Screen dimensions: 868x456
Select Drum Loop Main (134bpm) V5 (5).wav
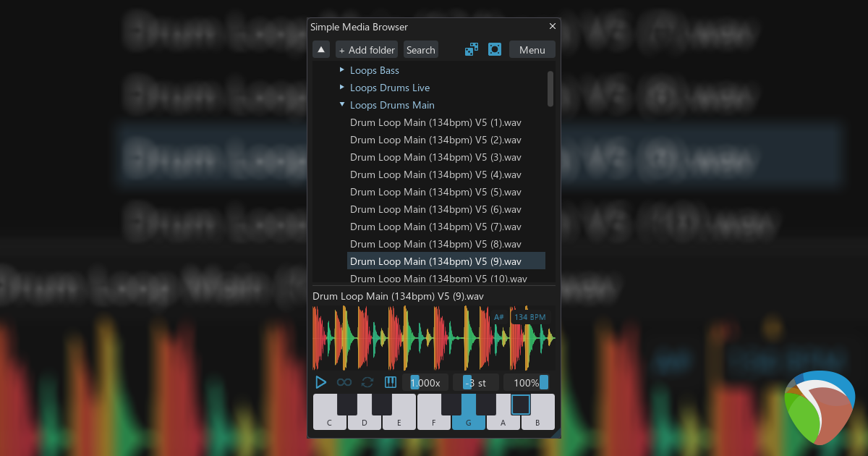[435, 192]
